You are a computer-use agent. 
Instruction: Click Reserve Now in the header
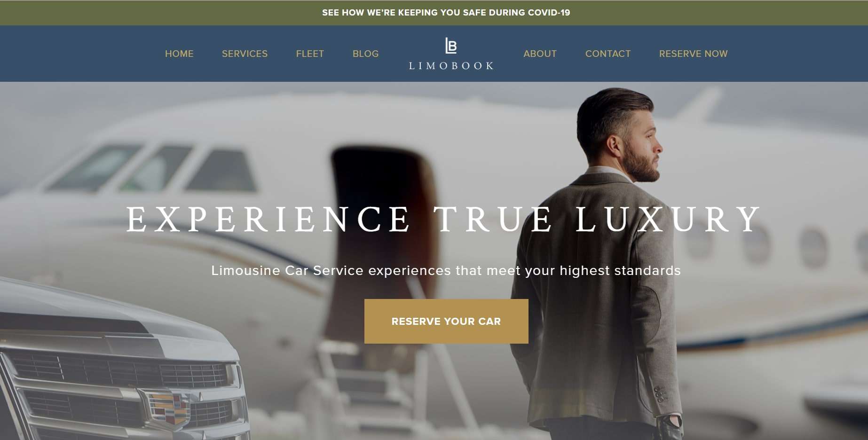(693, 54)
